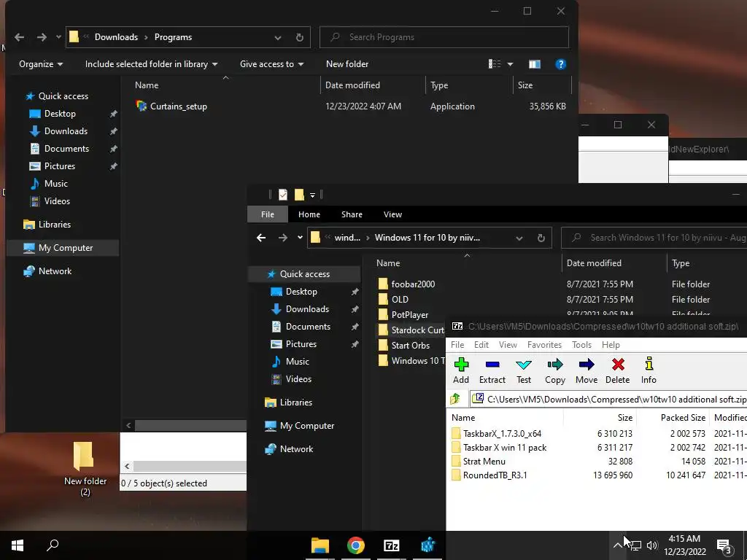Image resolution: width=747 pixels, height=560 pixels.
Task: Click Search Programs box
Action: (x=444, y=37)
